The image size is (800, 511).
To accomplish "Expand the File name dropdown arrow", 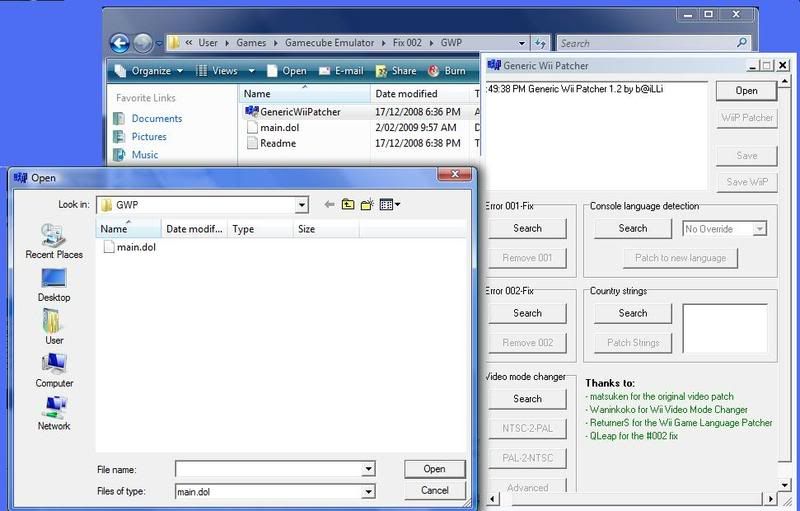I will coord(368,469).
